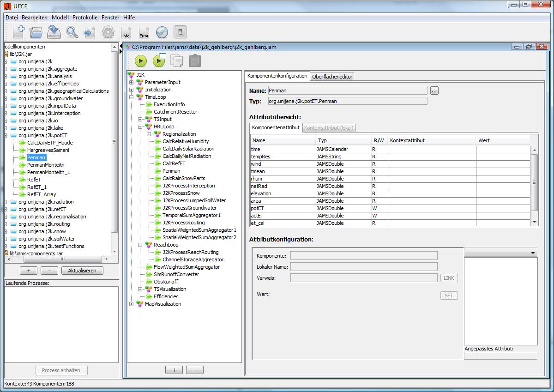Run the model with the green play button
This screenshot has width=554, height=392.
tap(141, 61)
